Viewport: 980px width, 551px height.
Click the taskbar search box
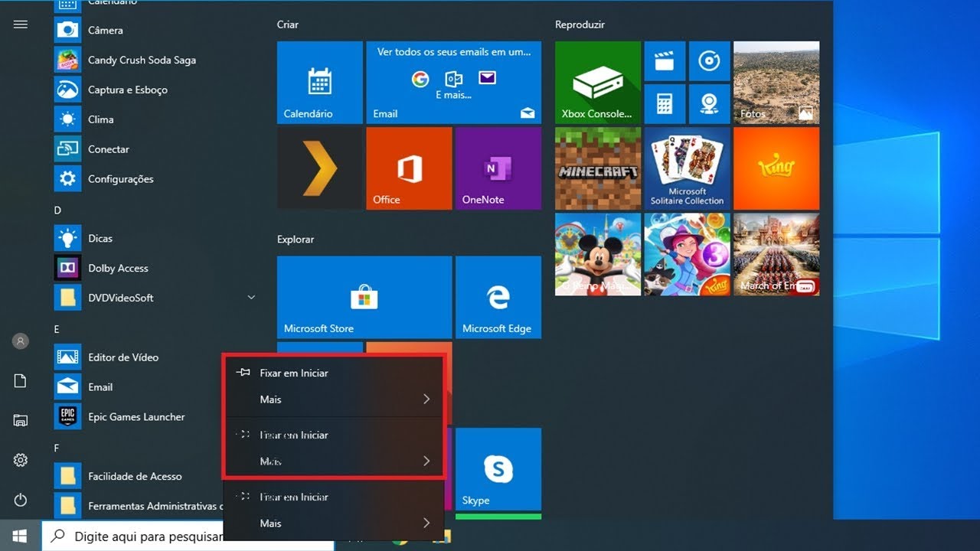point(188,536)
